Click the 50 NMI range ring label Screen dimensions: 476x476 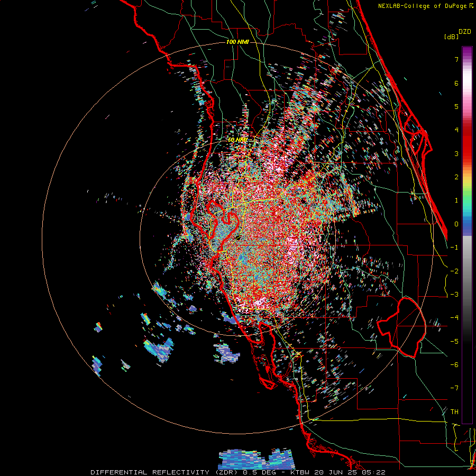pos(237,140)
